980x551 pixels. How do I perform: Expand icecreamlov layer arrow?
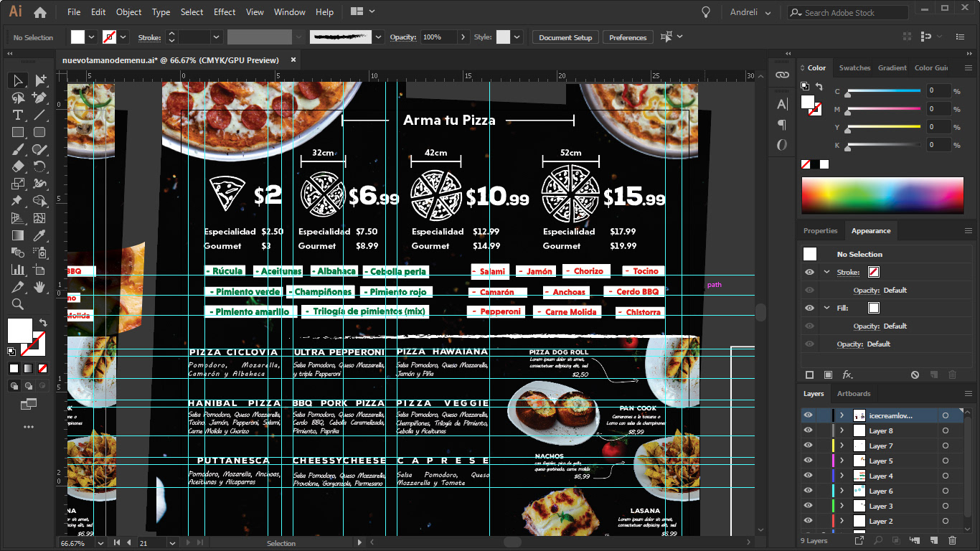[x=842, y=415]
